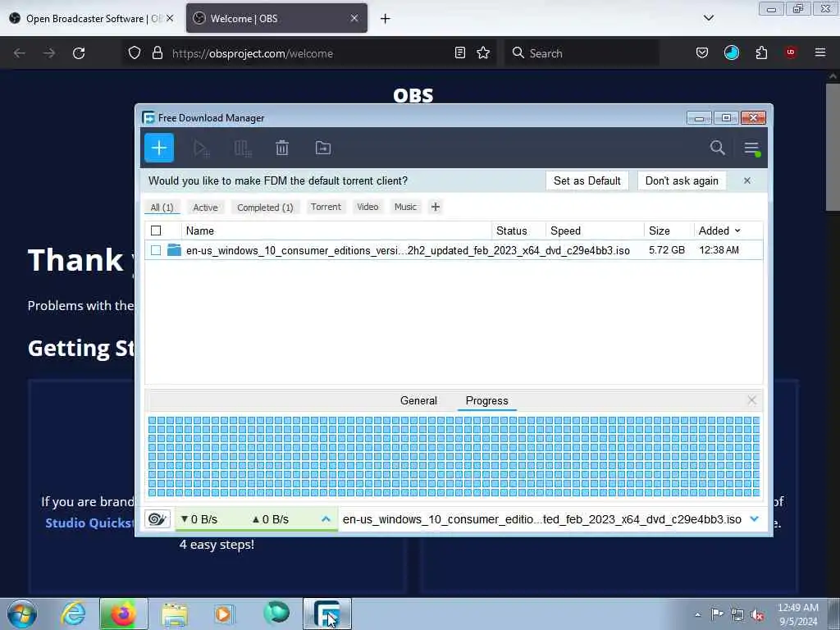This screenshot has height=630, width=840.
Task: Switch to General details tab
Action: [x=418, y=400]
